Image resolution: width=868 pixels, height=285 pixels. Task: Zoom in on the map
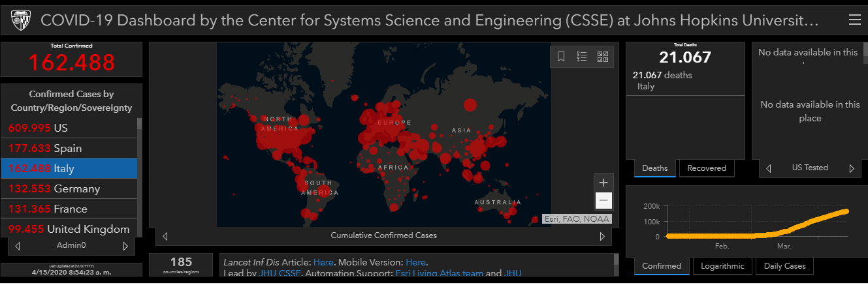click(x=603, y=183)
